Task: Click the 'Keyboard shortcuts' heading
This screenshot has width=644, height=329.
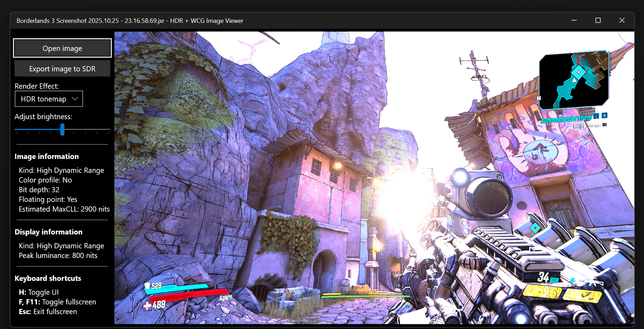Action: [48, 278]
